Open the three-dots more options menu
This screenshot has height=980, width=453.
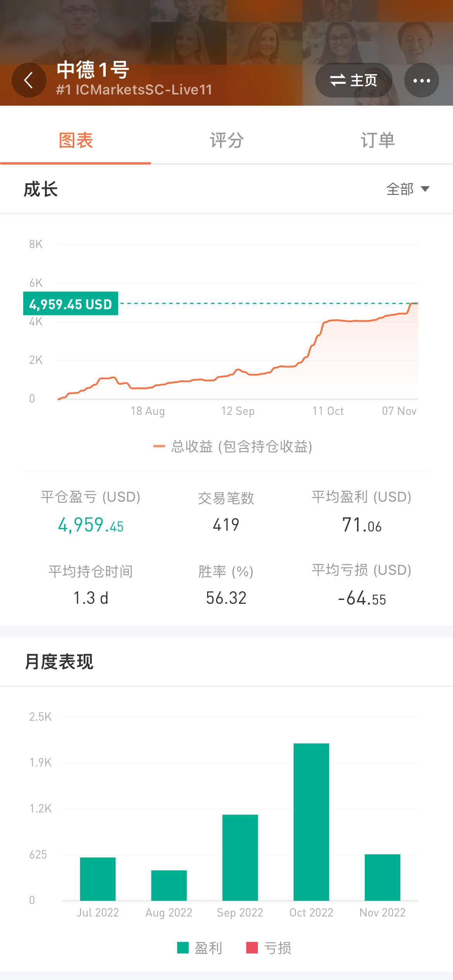[421, 81]
